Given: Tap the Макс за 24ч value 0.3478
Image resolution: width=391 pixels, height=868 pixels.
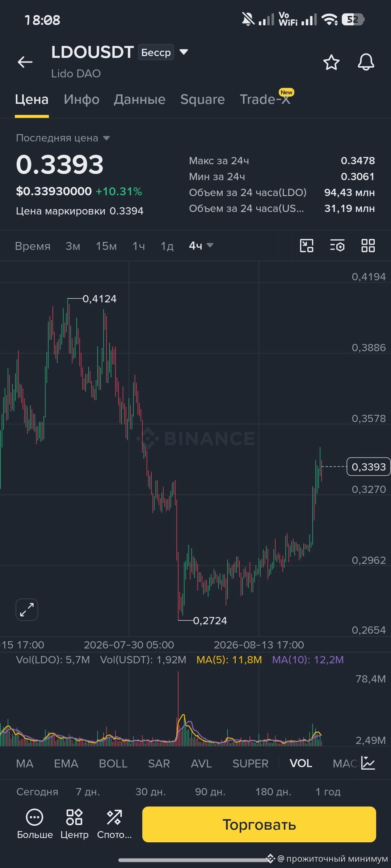Looking at the screenshot, I should (358, 161).
